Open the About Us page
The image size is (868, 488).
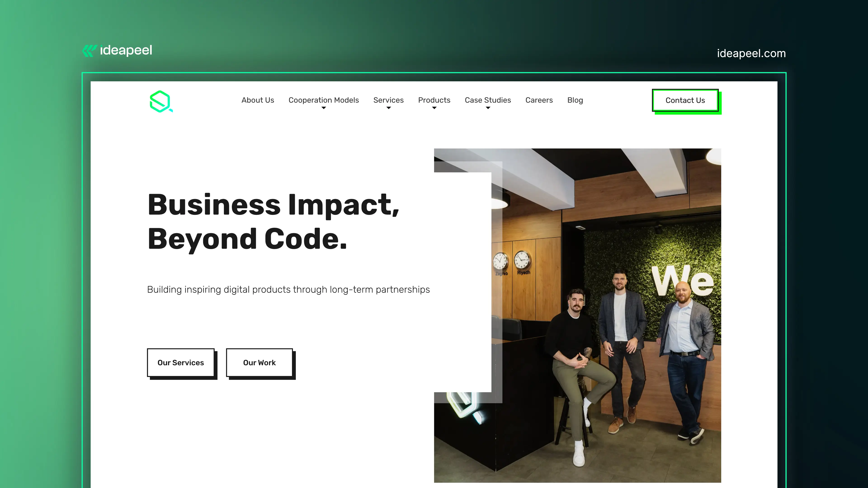[x=258, y=100]
